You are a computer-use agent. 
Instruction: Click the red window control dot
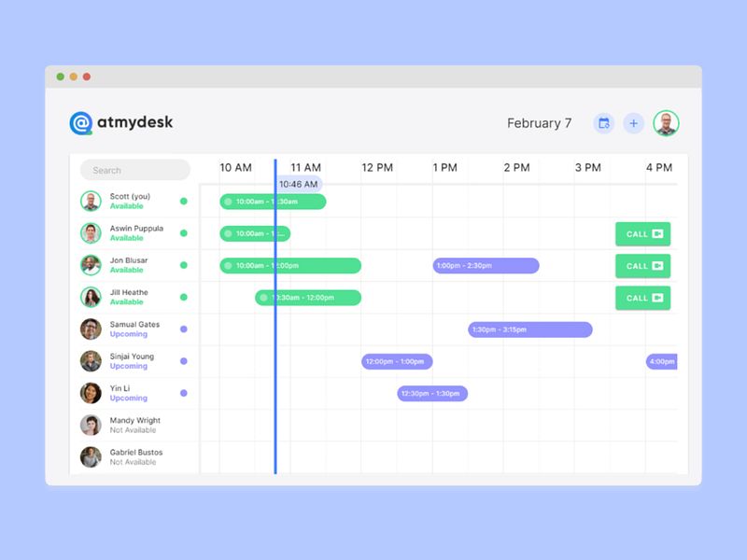point(87,77)
